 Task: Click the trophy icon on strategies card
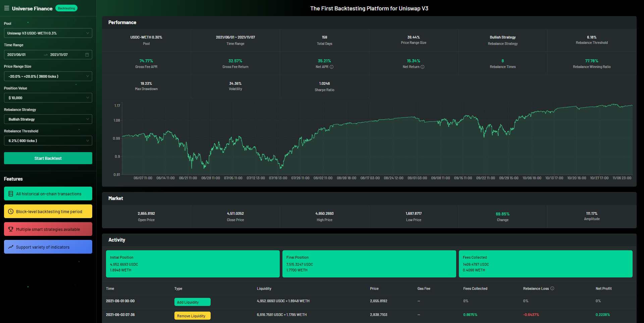click(11, 229)
